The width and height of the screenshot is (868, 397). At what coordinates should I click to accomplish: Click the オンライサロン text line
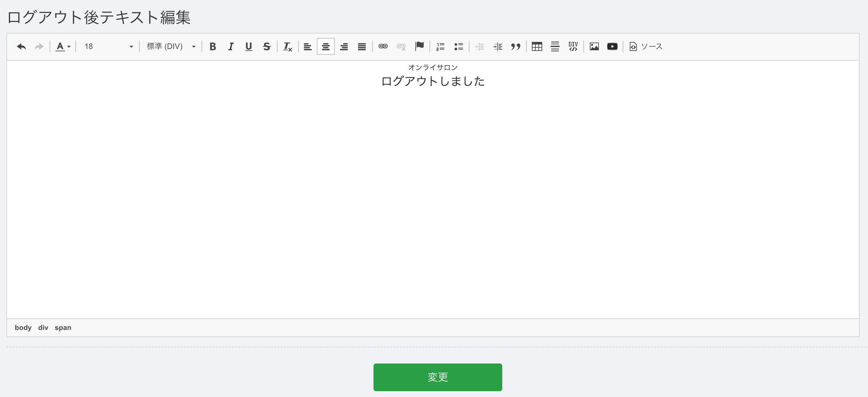coord(433,67)
